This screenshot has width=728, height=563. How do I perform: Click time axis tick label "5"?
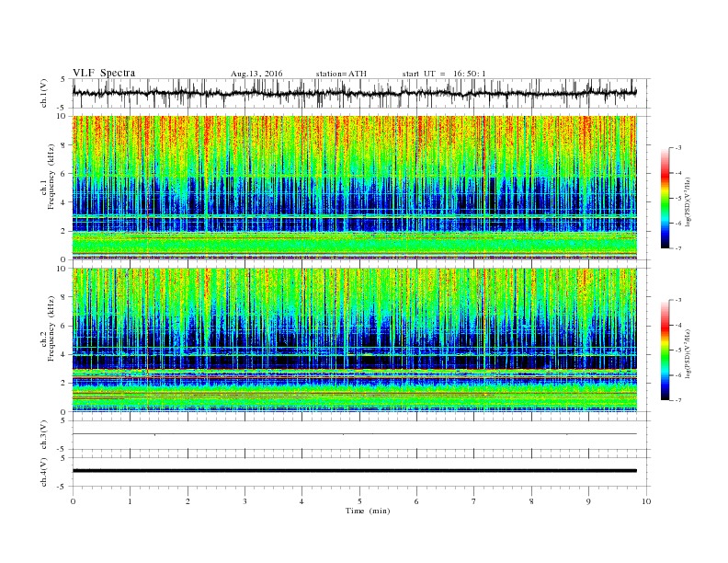coord(359,501)
